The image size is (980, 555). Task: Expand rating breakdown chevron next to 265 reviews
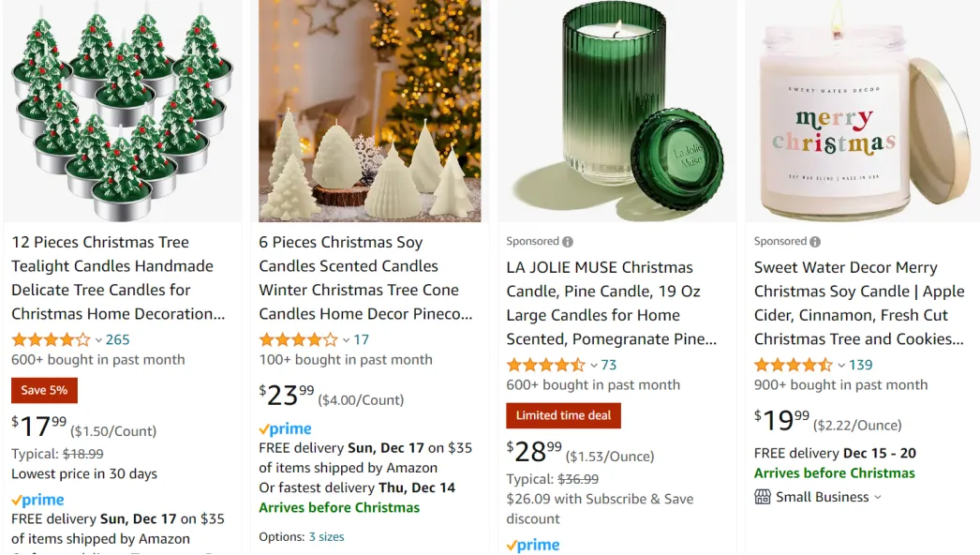coord(98,340)
